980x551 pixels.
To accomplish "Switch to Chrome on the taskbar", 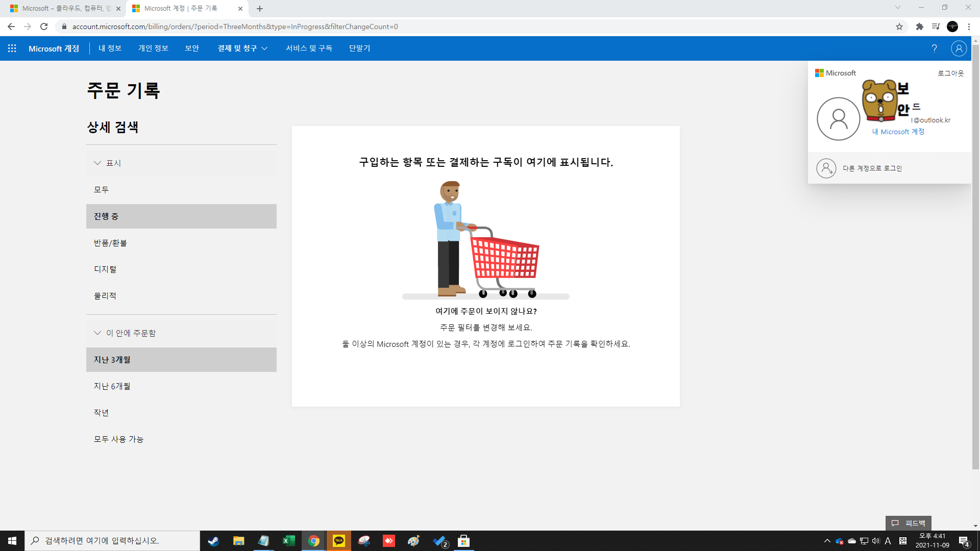I will pyautogui.click(x=313, y=541).
